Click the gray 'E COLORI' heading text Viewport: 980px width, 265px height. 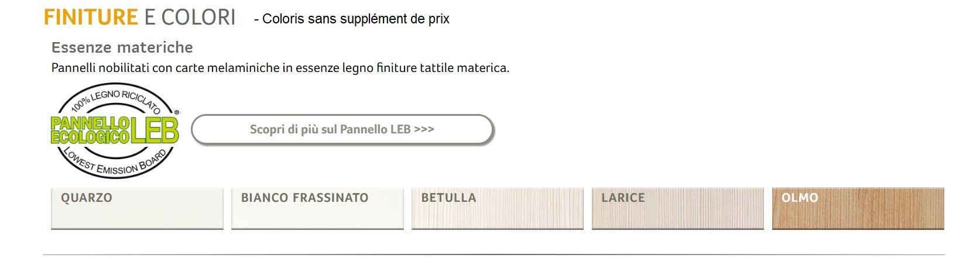[x=190, y=17]
